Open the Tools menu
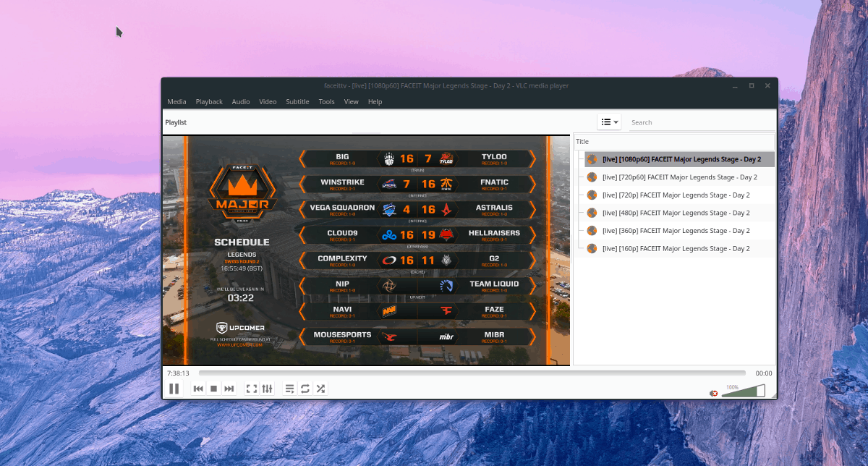This screenshot has width=868, height=466. pos(326,101)
